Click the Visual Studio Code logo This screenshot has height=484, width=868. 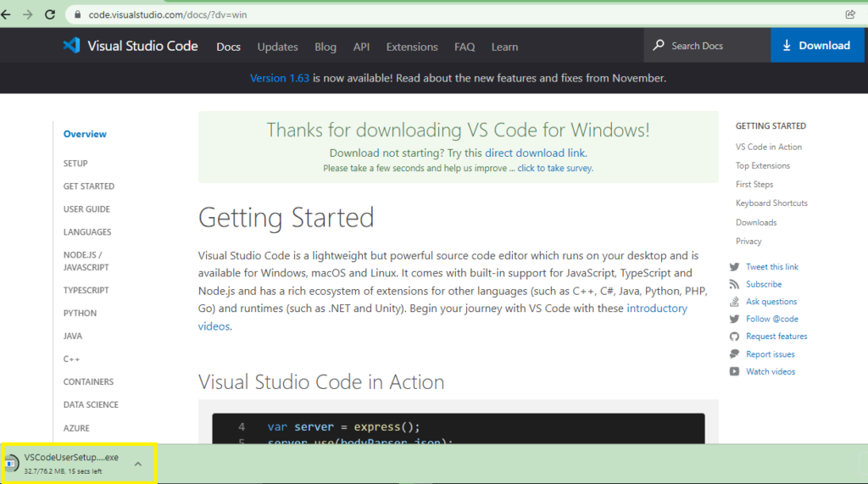[71, 46]
